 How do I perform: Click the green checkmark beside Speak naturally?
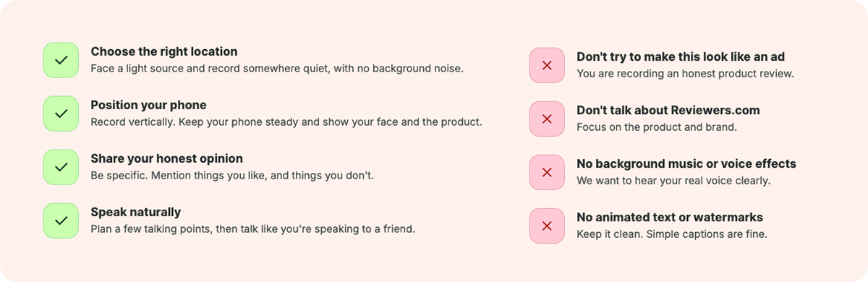61,221
